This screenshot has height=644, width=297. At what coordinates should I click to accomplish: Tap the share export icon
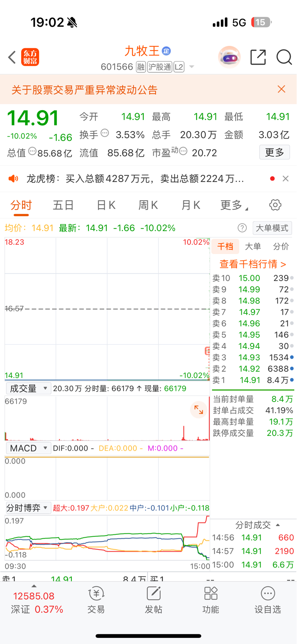(258, 57)
